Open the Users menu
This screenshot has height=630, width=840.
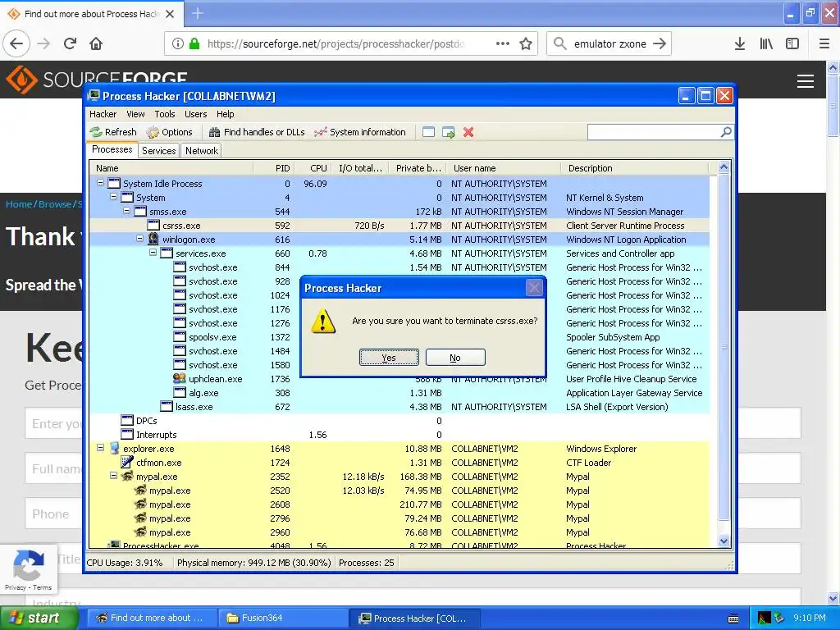click(195, 114)
